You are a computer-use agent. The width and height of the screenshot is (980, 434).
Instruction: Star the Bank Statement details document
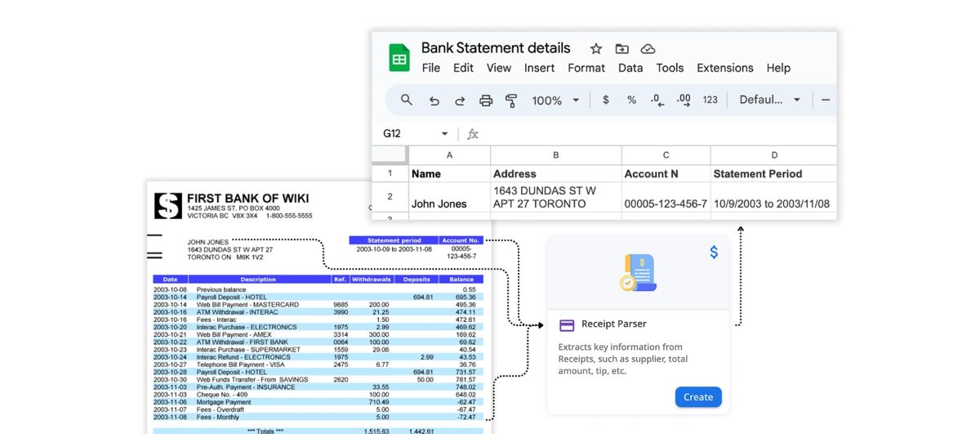596,49
